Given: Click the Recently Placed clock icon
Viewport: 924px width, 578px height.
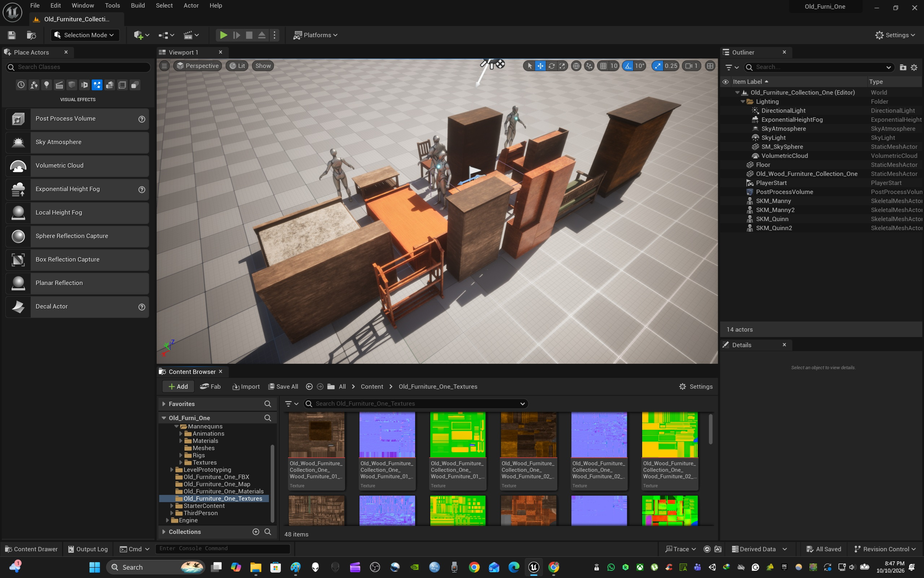Looking at the screenshot, I should [21, 85].
